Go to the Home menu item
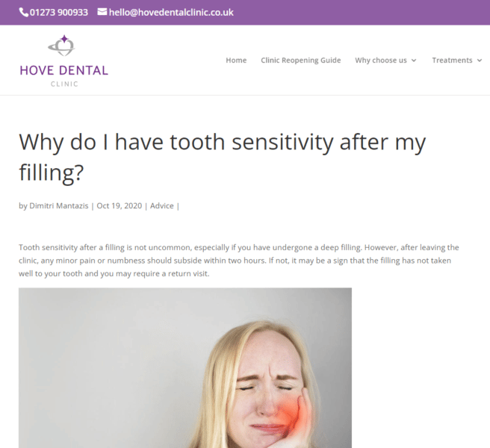490x448 pixels. [236, 60]
